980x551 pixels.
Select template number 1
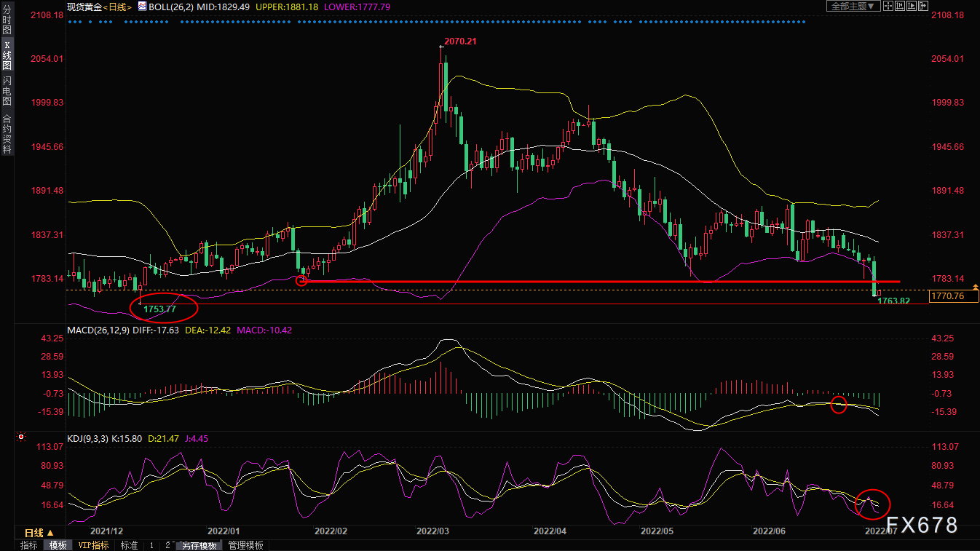click(x=151, y=545)
